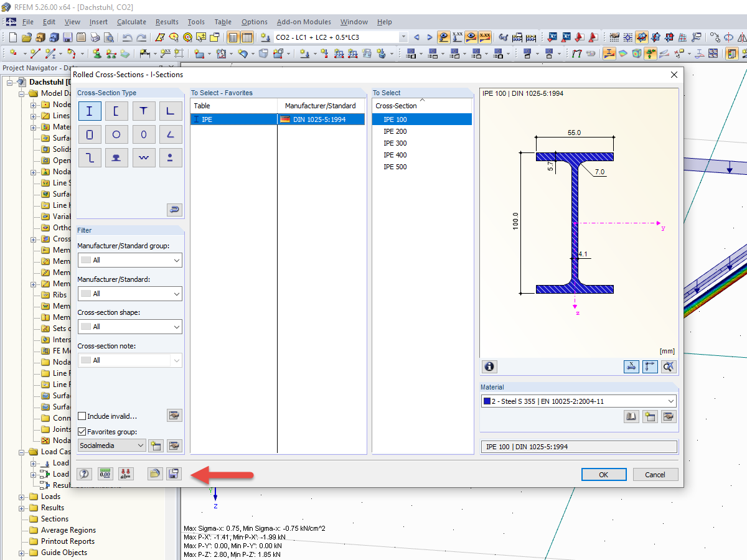
Task: Click the Table column header
Action: (x=233, y=106)
